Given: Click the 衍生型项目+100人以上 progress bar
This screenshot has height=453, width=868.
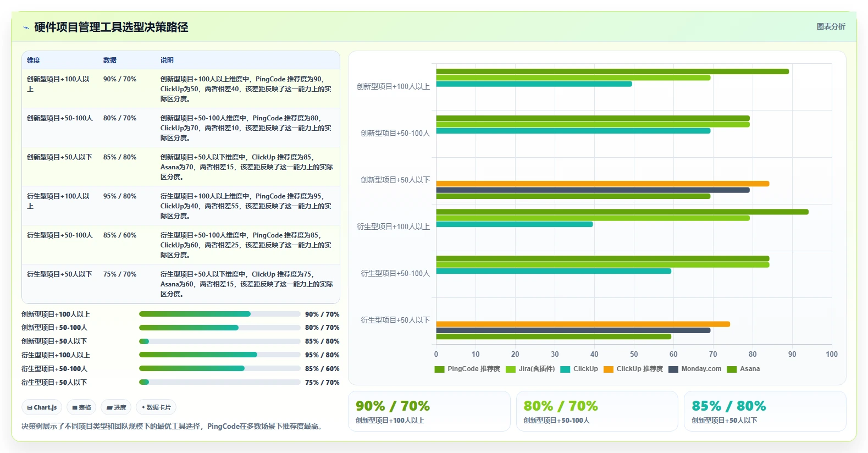Looking at the screenshot, I should 220,355.
